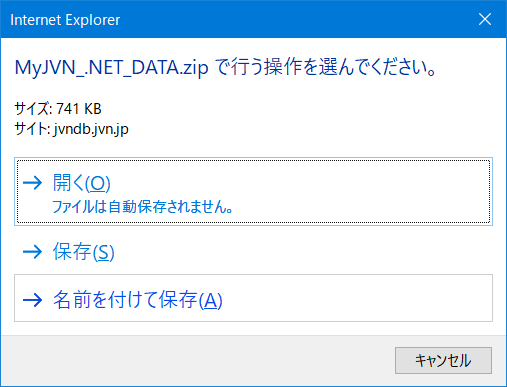Choose the 保存(S) save option
The image size is (507, 387).
pos(253,252)
